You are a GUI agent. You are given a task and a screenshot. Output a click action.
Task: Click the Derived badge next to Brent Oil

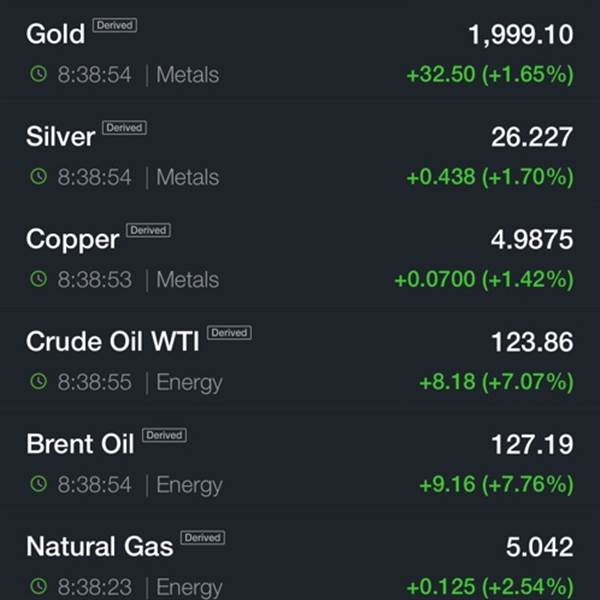click(x=164, y=435)
